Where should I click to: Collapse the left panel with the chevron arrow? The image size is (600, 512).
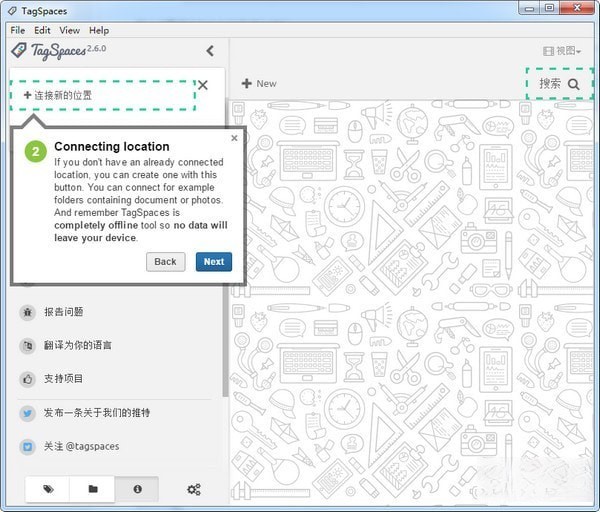[x=210, y=51]
